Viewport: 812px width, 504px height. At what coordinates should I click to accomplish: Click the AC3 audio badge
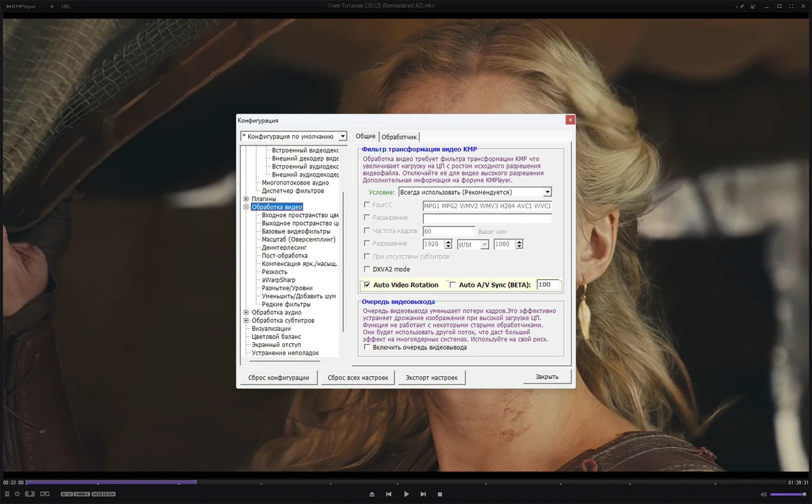click(x=97, y=494)
